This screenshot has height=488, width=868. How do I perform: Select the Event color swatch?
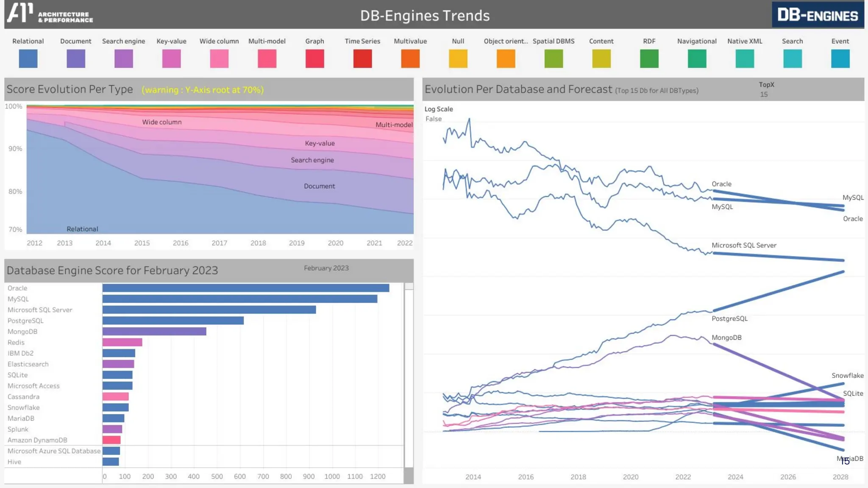point(840,58)
